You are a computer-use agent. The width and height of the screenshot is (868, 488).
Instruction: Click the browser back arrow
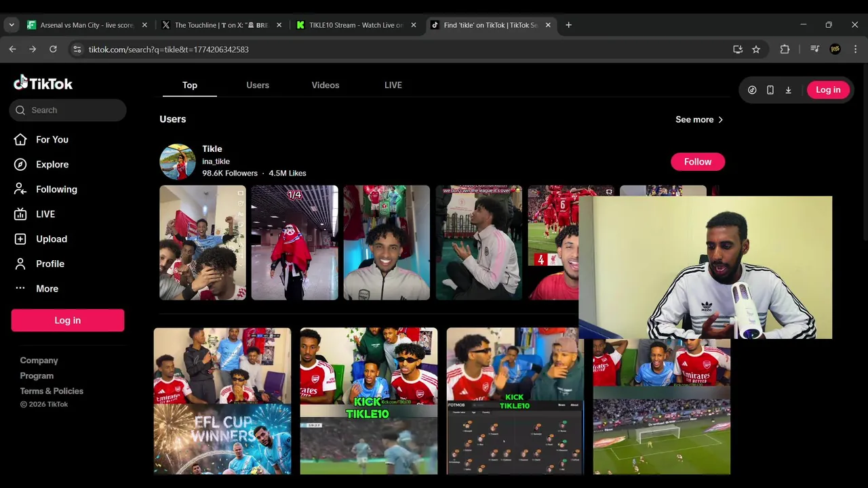[x=12, y=49]
